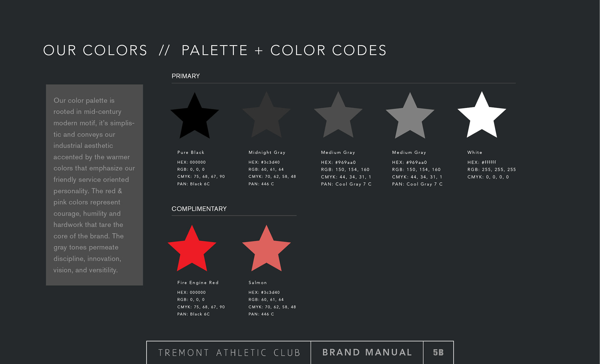Click the color palette description paragraph
This screenshot has width=600, height=364.
94,185
